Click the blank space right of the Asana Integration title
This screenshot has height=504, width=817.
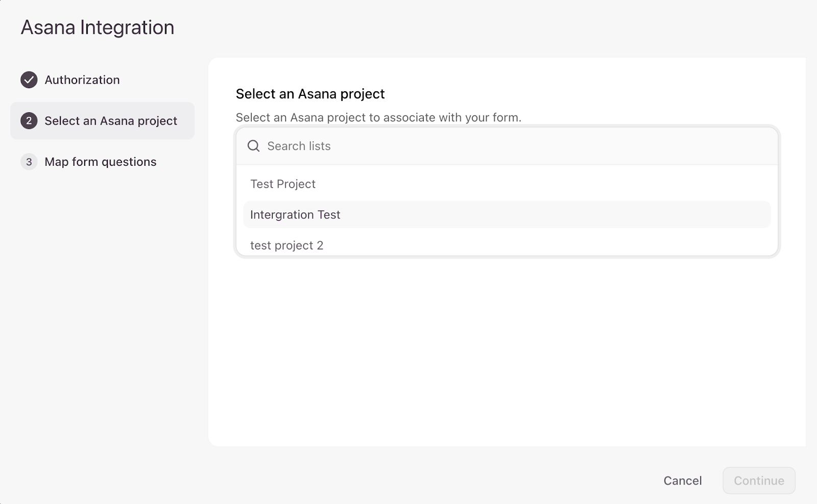(x=460, y=28)
